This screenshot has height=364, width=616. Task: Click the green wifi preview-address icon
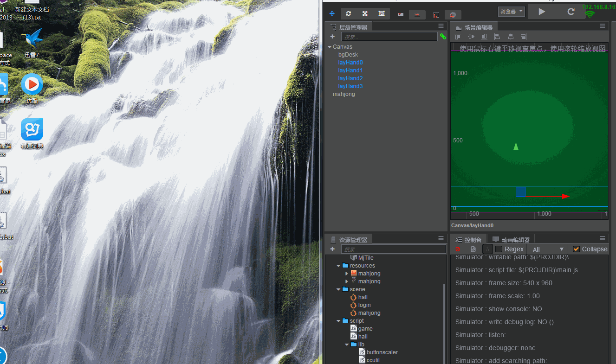click(590, 14)
